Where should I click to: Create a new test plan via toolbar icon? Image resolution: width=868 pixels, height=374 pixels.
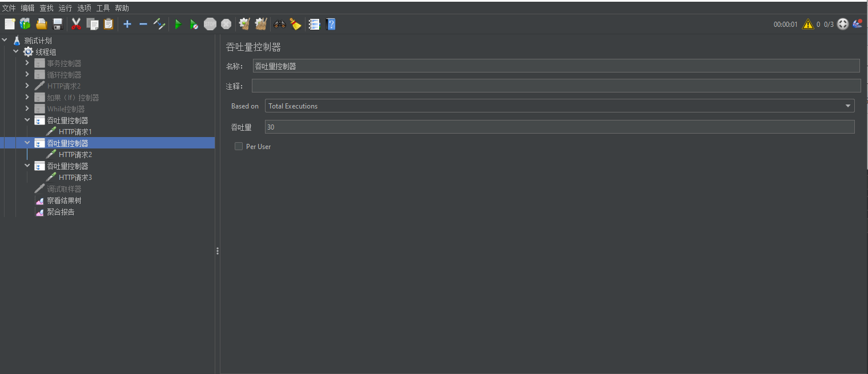10,24
